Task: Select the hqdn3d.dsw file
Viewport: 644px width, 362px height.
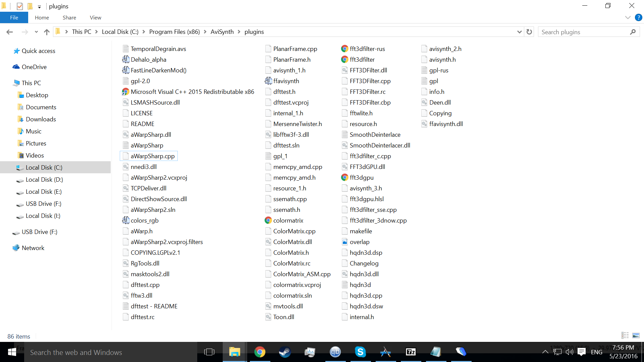Action: click(x=362, y=306)
